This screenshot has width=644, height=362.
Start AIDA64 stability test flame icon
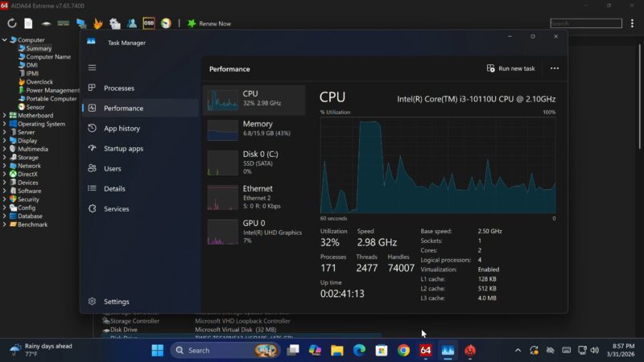[97, 23]
